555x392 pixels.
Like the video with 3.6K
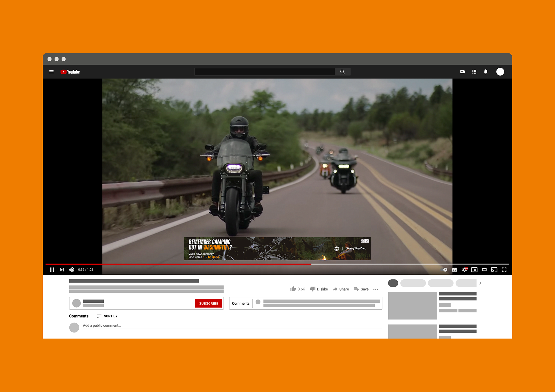tap(297, 289)
